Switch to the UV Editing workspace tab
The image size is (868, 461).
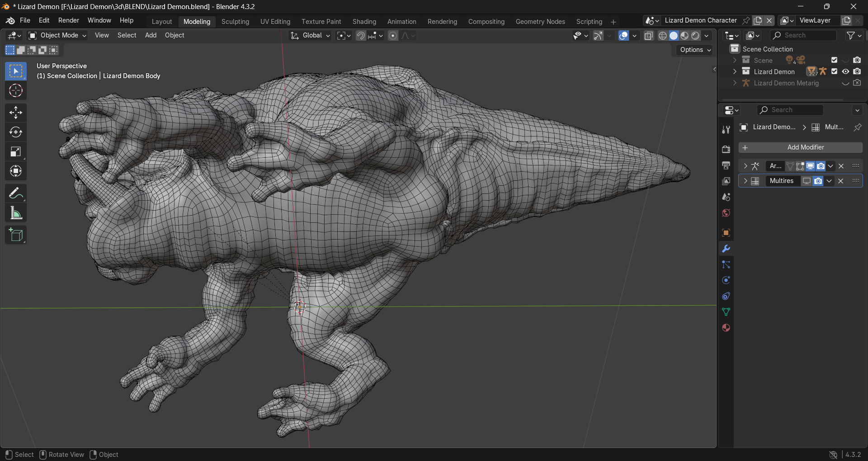click(275, 22)
